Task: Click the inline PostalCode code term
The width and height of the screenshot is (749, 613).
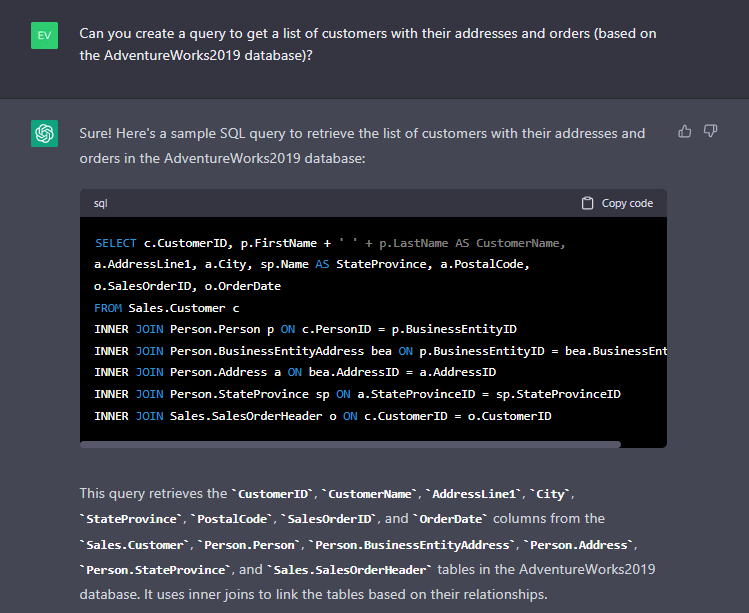Action: point(232,519)
